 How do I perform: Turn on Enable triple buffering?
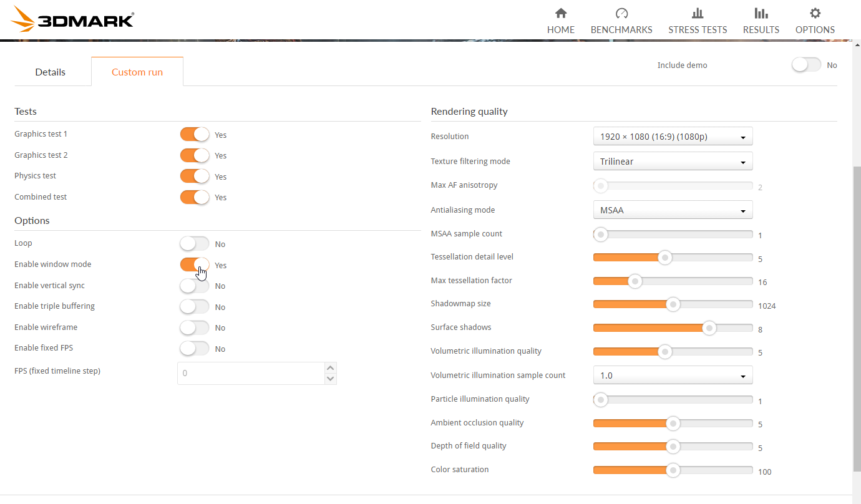pyautogui.click(x=195, y=306)
